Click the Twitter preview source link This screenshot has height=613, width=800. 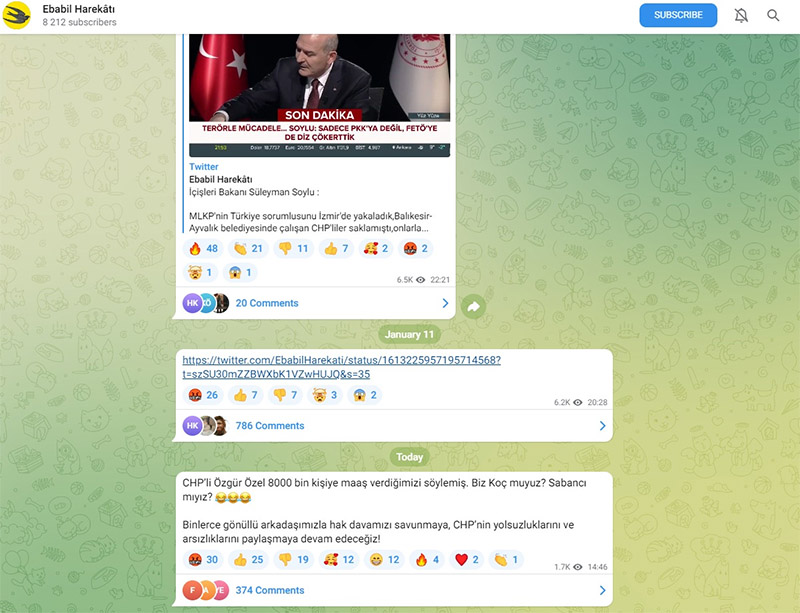click(204, 166)
